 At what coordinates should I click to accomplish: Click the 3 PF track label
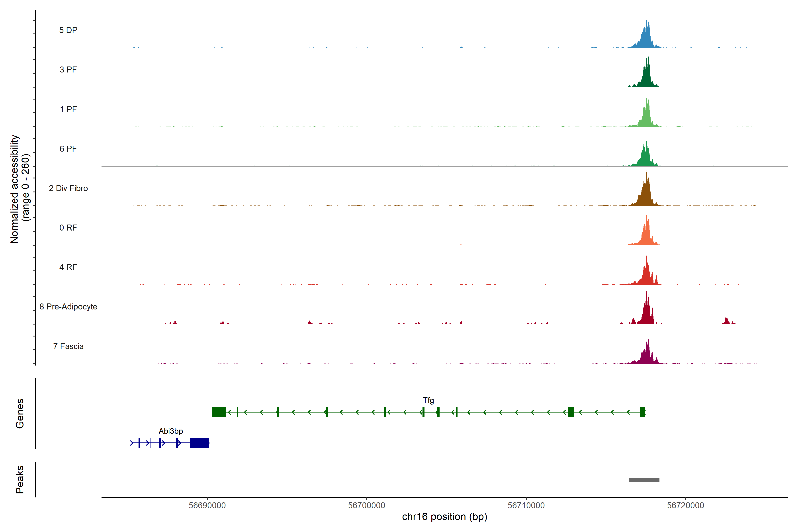coord(68,70)
